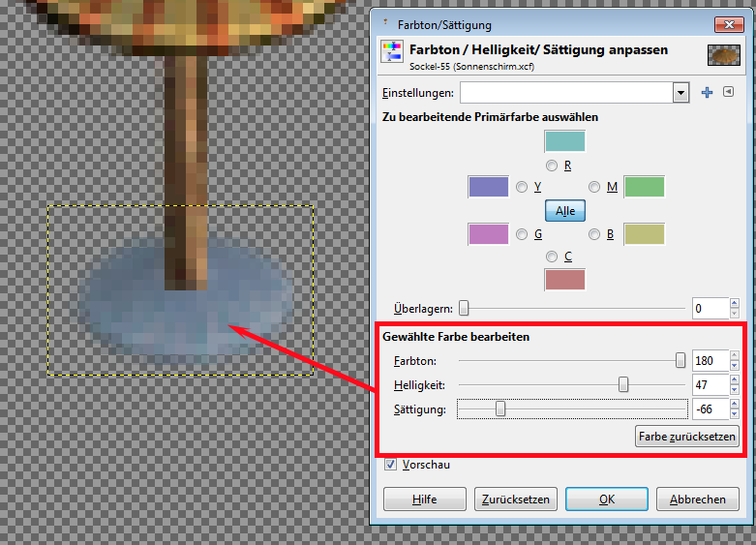756x545 pixels.
Task: Click the teal swatch above R
Action: tap(564, 141)
